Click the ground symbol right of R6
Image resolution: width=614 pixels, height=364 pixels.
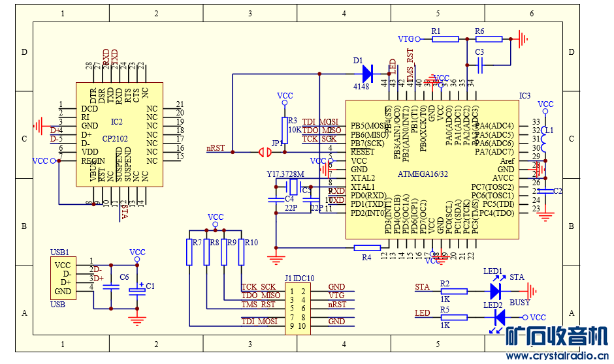(523, 39)
